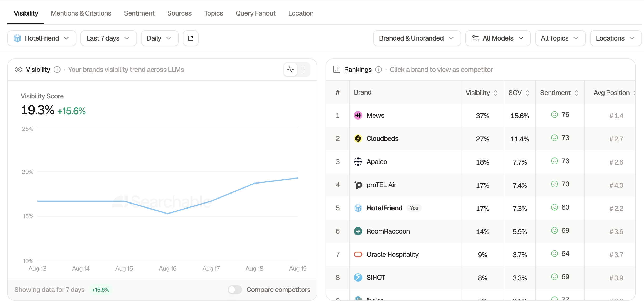The width and height of the screenshot is (644, 307).
Task: Select Apaleo as competitor
Action: (x=377, y=162)
